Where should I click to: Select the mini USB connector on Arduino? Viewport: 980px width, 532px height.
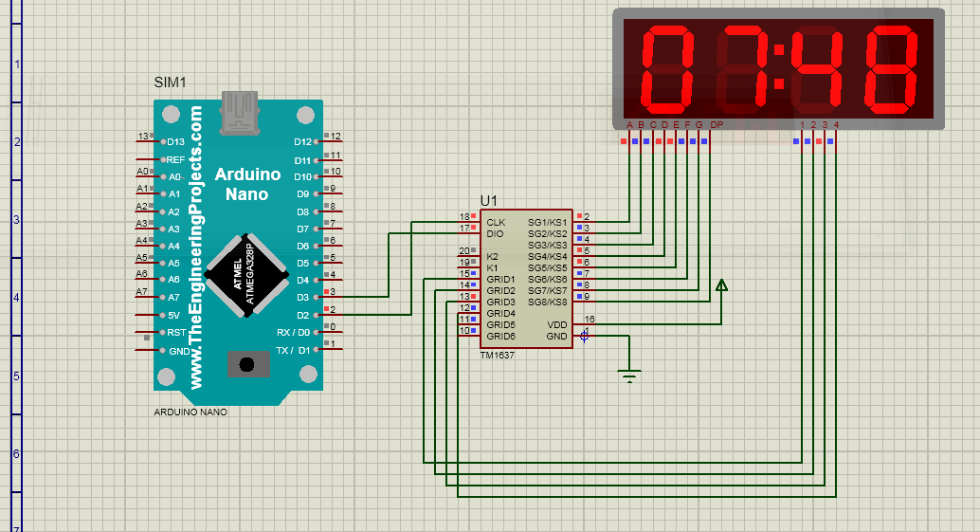pos(239,113)
